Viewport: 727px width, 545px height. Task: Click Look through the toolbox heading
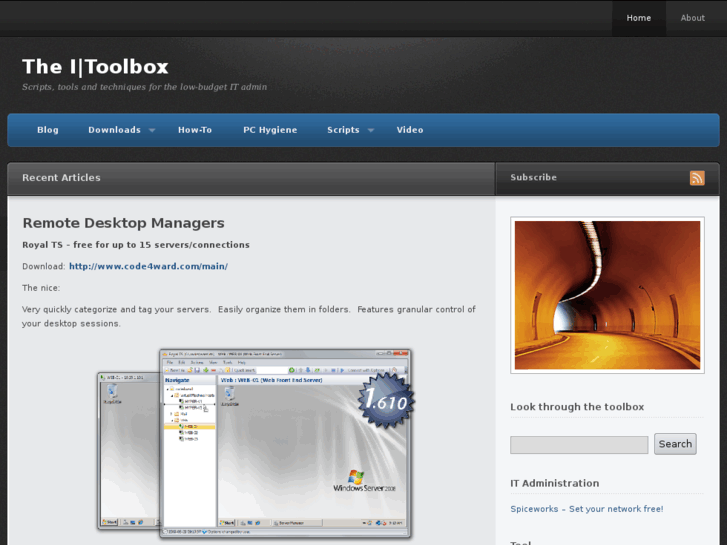tap(577, 407)
